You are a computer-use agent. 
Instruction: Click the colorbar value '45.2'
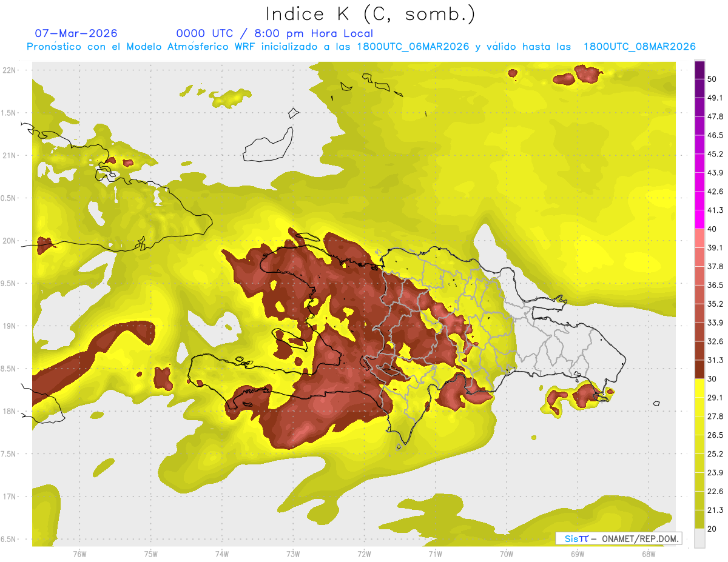click(x=715, y=154)
